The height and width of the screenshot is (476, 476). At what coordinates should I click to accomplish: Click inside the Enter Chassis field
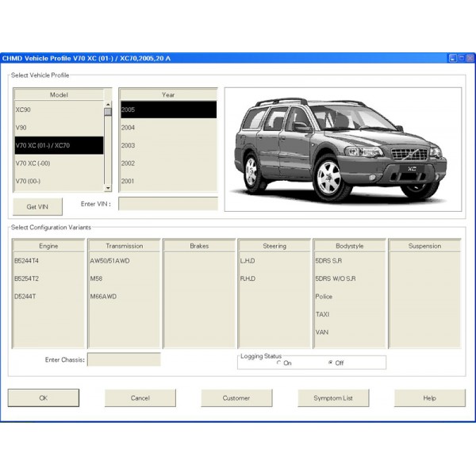pos(123,360)
